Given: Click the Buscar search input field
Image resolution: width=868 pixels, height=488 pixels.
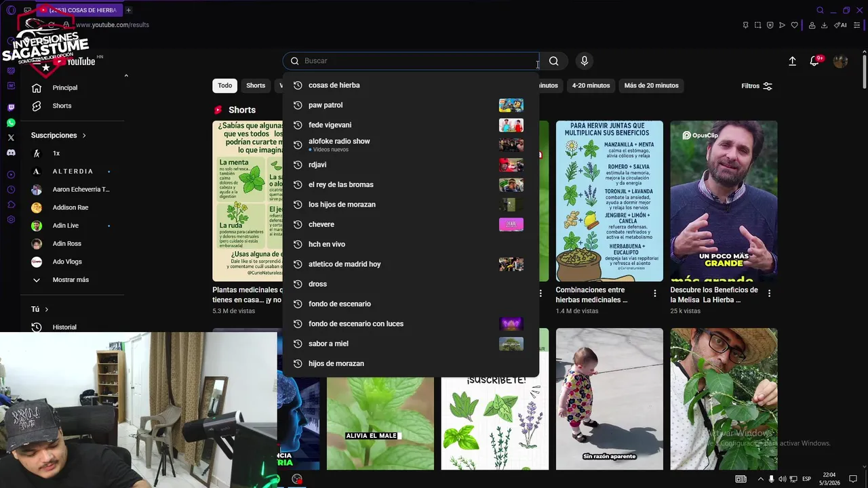Looking at the screenshot, I should (410, 61).
